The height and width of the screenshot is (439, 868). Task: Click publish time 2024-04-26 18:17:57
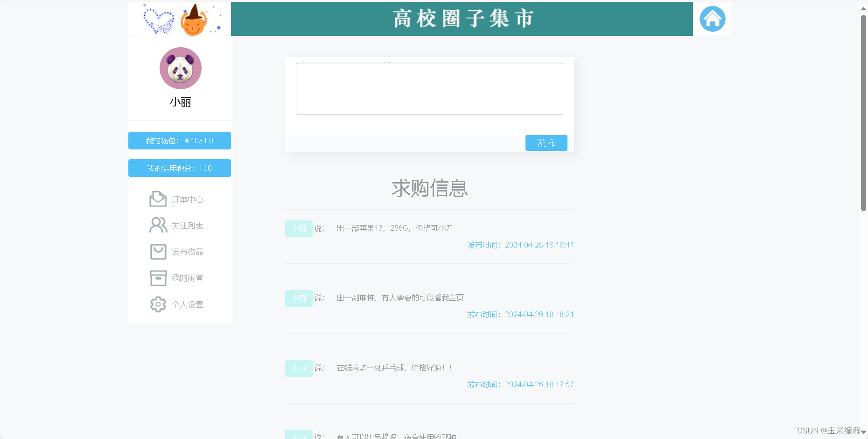pyautogui.click(x=520, y=384)
